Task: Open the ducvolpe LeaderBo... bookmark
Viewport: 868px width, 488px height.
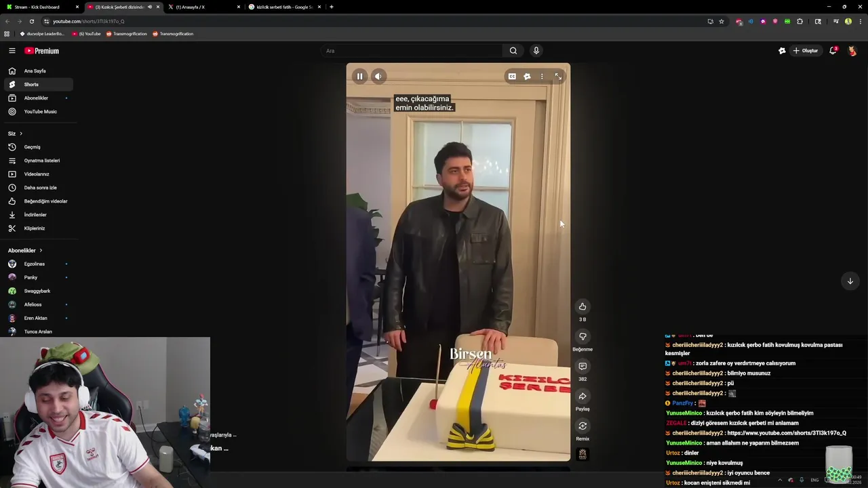Action: pyautogui.click(x=42, y=34)
